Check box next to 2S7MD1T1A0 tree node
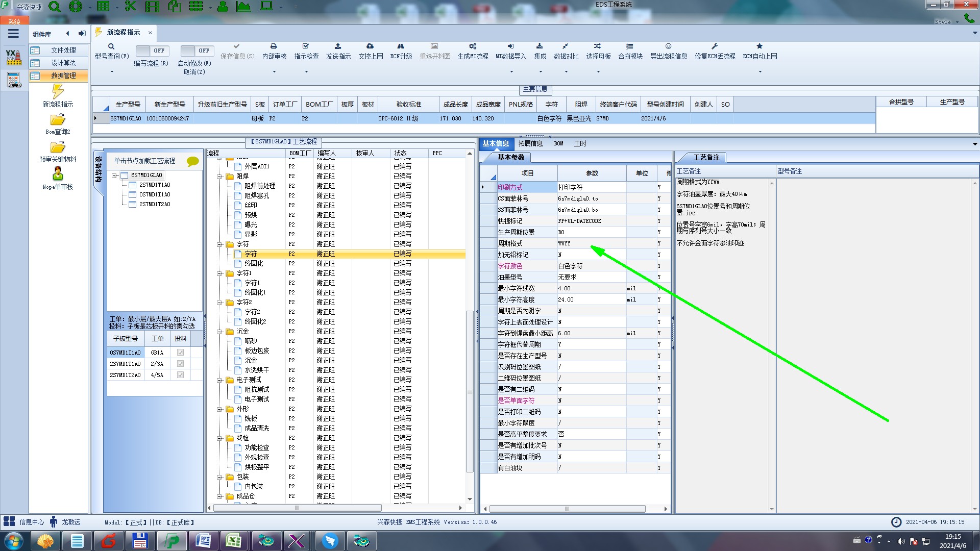The width and height of the screenshot is (980, 551). tap(132, 185)
